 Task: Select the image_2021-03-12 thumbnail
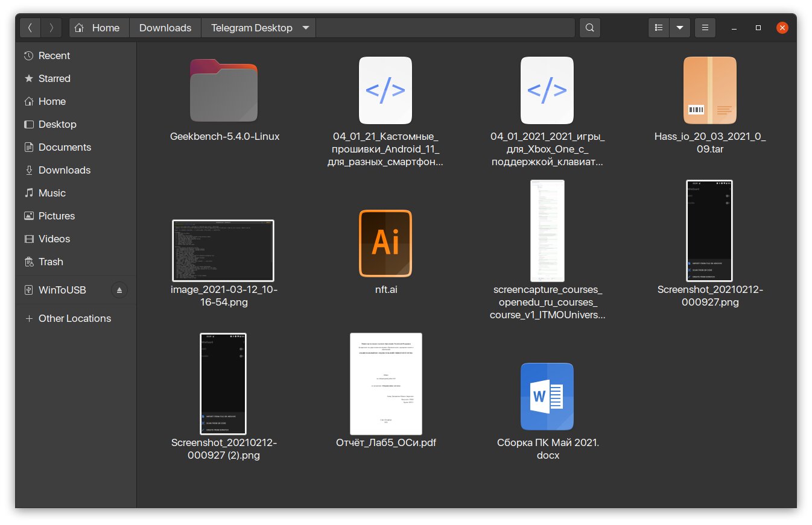coord(223,250)
